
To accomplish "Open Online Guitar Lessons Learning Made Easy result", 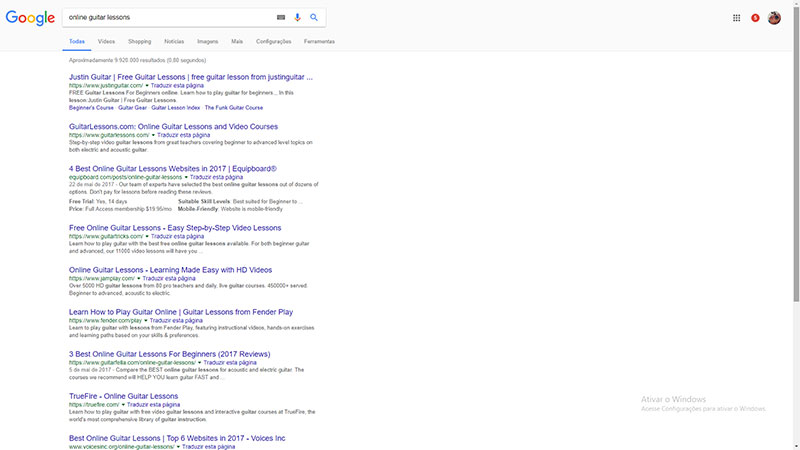I will point(170,270).
